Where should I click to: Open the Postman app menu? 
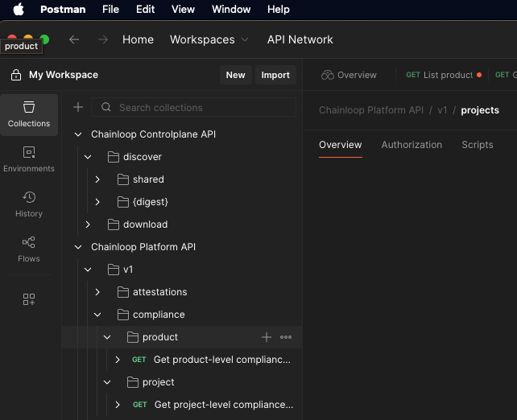pyautogui.click(x=63, y=9)
